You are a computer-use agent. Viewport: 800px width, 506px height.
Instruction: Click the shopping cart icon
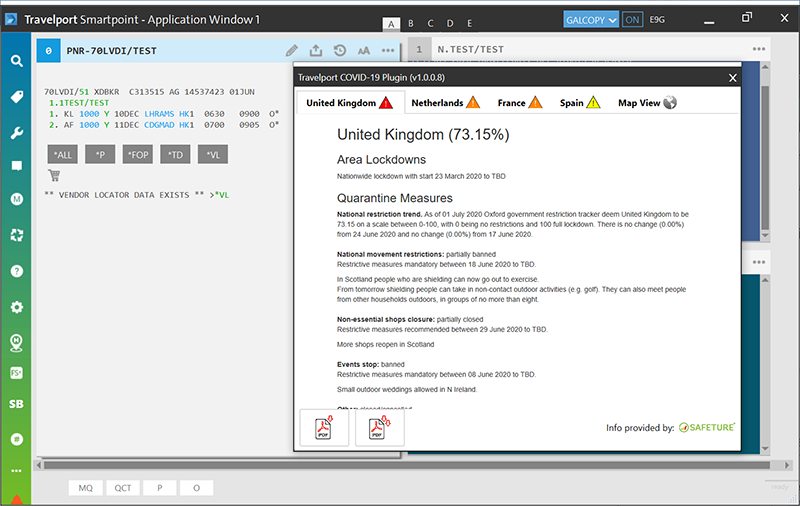(54, 175)
